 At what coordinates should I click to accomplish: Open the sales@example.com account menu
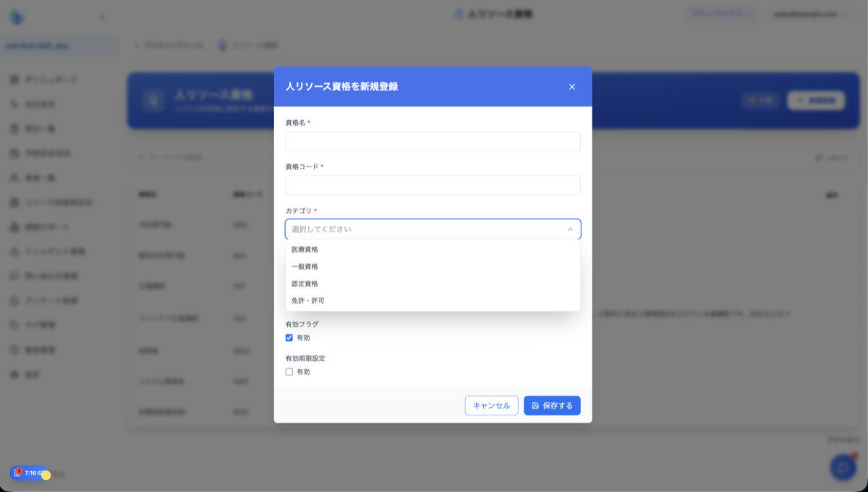pyautogui.click(x=811, y=13)
